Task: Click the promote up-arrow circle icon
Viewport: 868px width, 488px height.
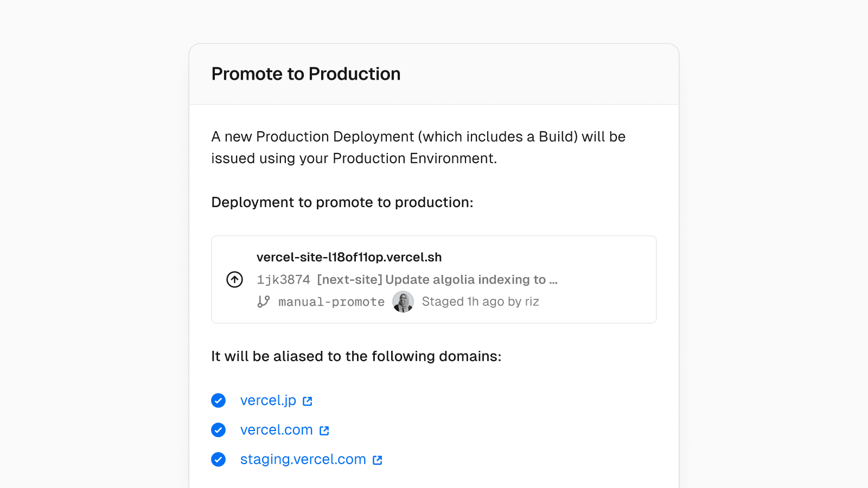Action: coord(234,280)
